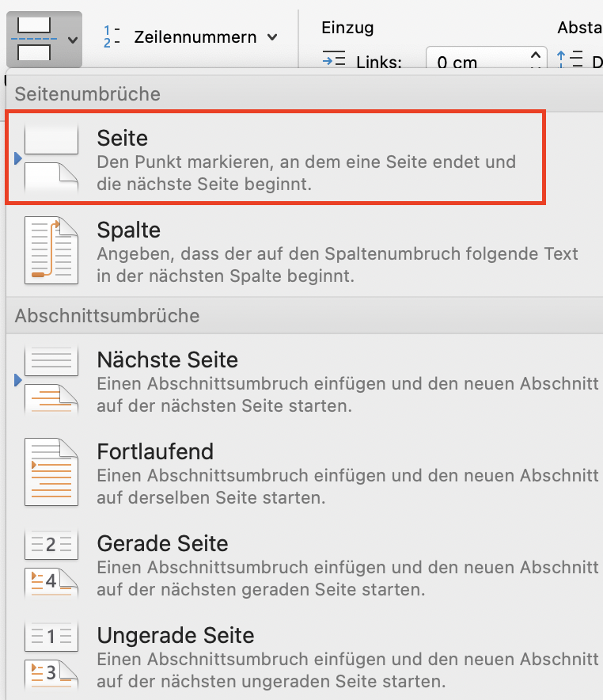Click the left indent icon
The image size is (603, 700).
point(334,59)
